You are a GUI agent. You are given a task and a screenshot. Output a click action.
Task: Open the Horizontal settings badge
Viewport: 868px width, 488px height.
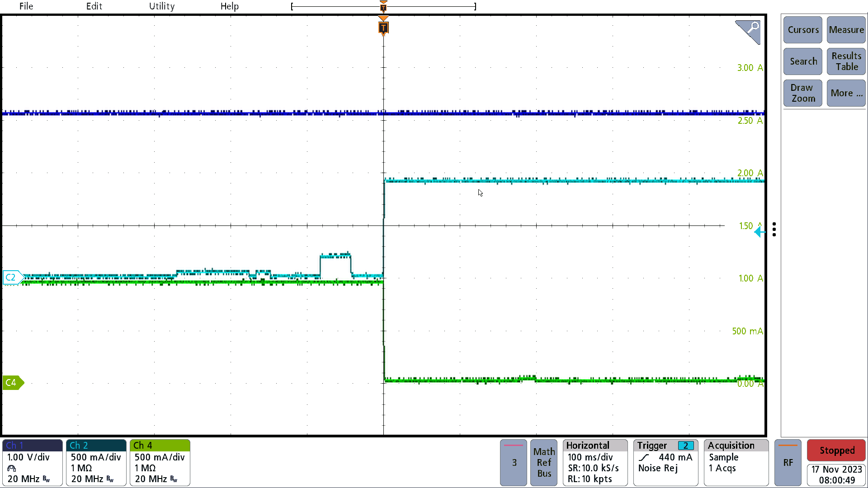[595, 463]
